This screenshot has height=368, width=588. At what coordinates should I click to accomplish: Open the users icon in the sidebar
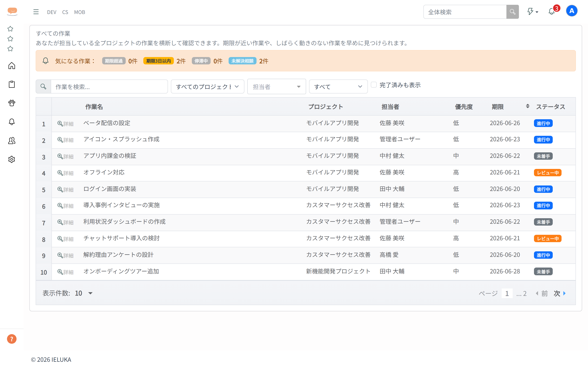12,141
